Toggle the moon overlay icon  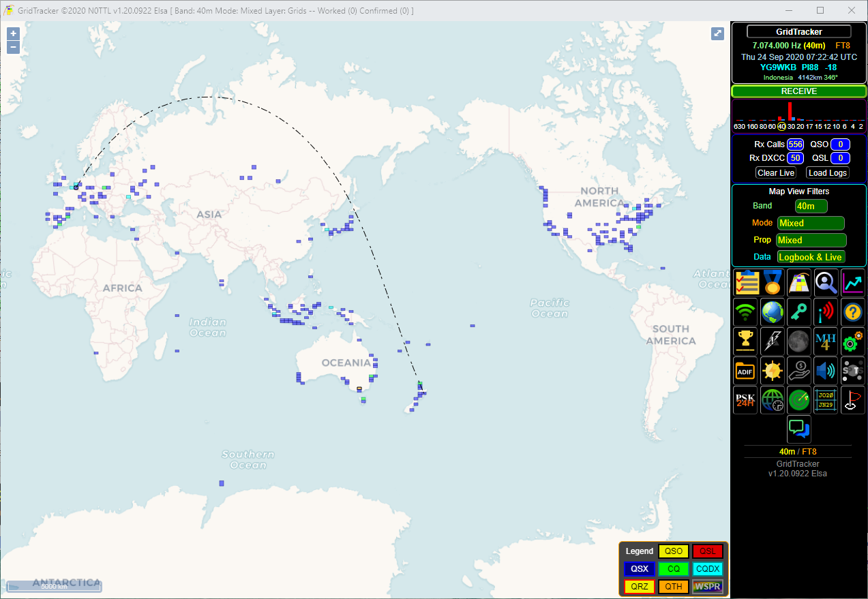point(799,341)
